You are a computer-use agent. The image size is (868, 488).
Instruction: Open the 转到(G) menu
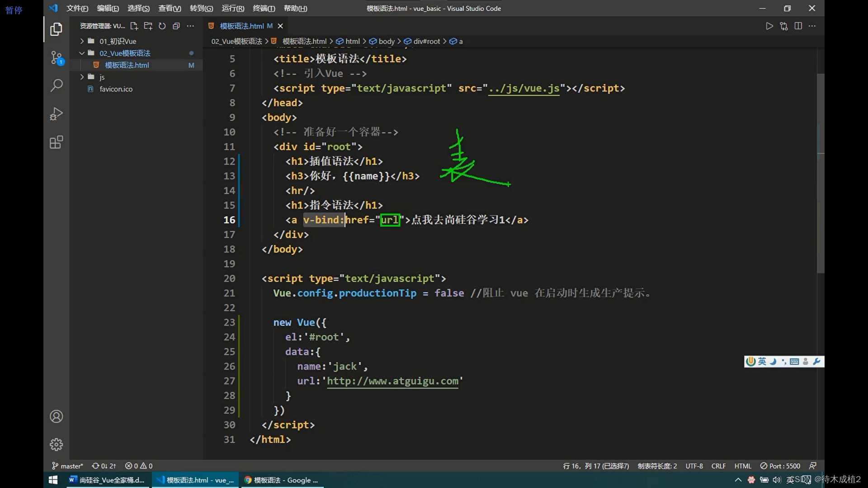pyautogui.click(x=201, y=8)
